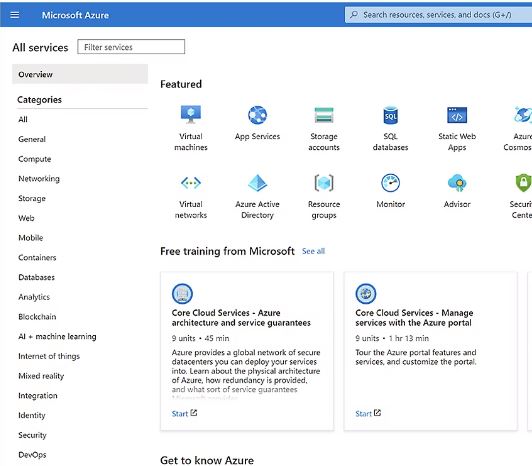Select the Networking category

coord(39,179)
